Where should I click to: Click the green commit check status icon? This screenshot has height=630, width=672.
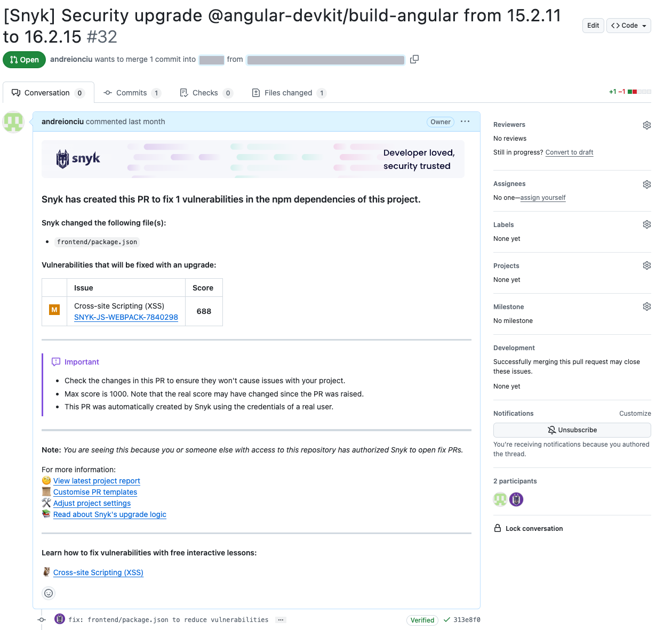click(447, 619)
